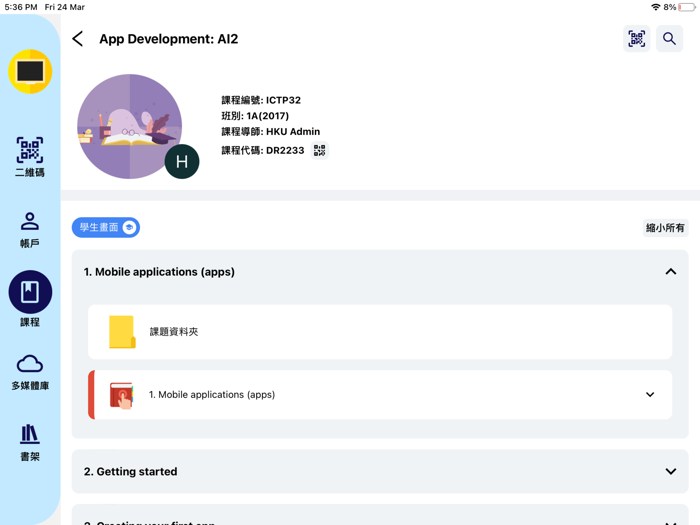Click instructor text HKU Admin

click(x=293, y=132)
